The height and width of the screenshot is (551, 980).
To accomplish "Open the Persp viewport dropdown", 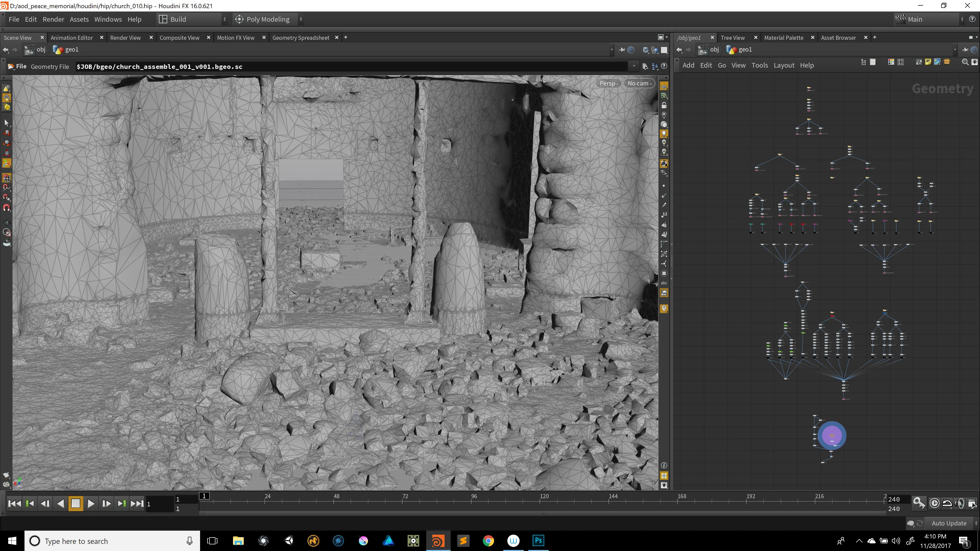I will (x=609, y=83).
